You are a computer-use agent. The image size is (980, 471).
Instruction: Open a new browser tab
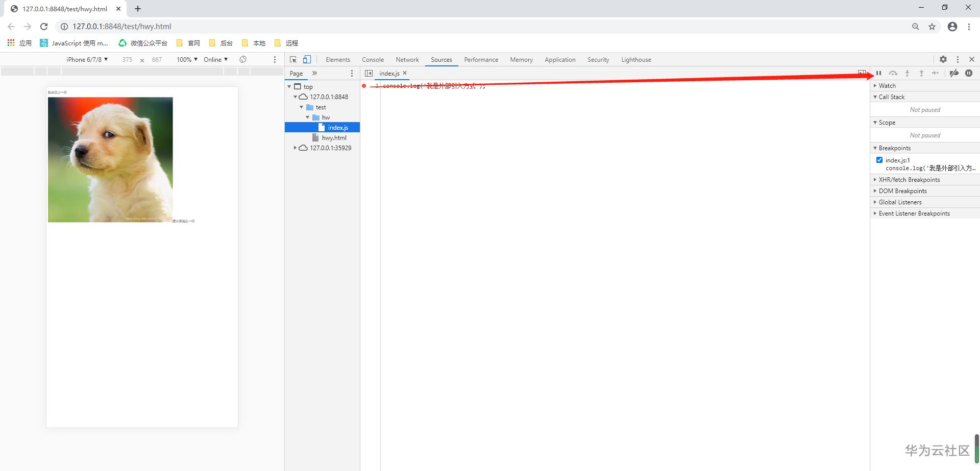138,9
